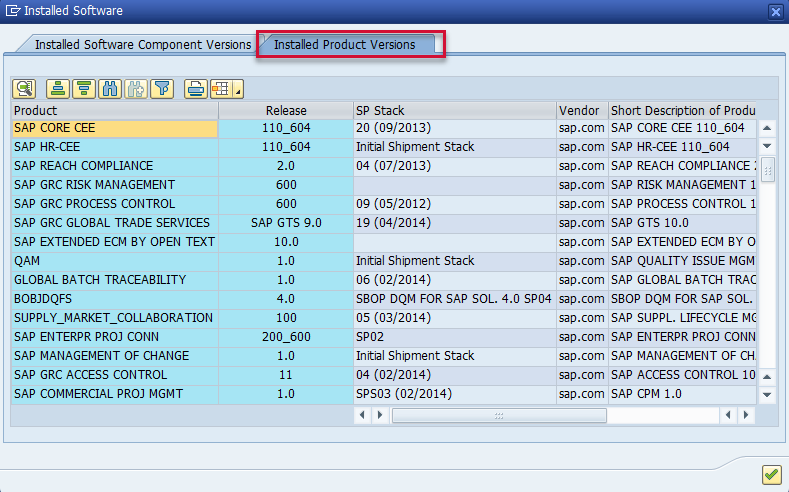Set a filter with the funnel icon

[x=162, y=89]
